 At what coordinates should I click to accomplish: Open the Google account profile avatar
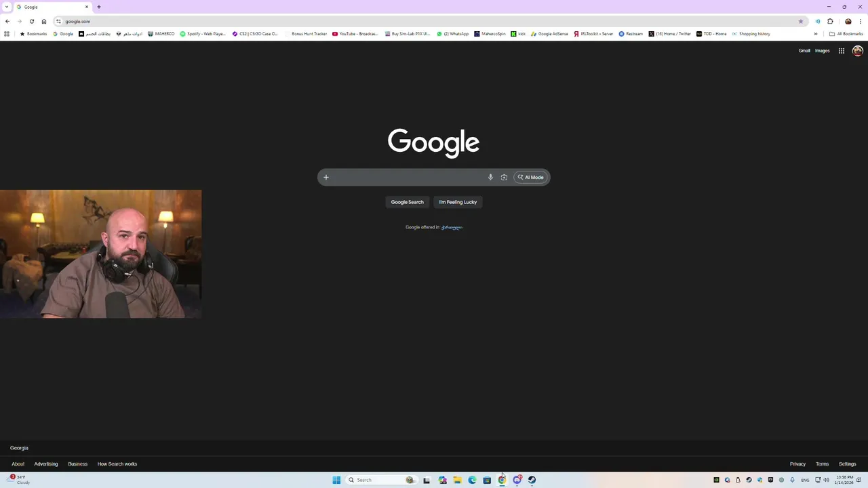[x=857, y=51]
